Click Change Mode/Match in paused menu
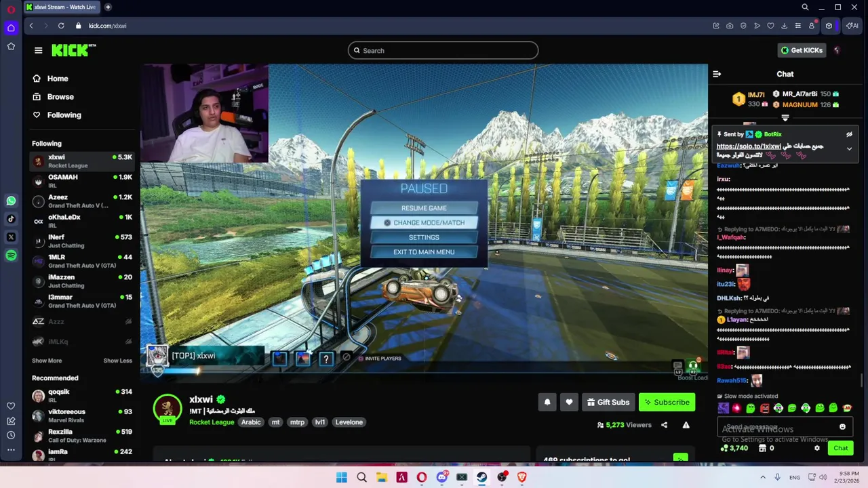The height and width of the screenshot is (488, 868). click(424, 222)
